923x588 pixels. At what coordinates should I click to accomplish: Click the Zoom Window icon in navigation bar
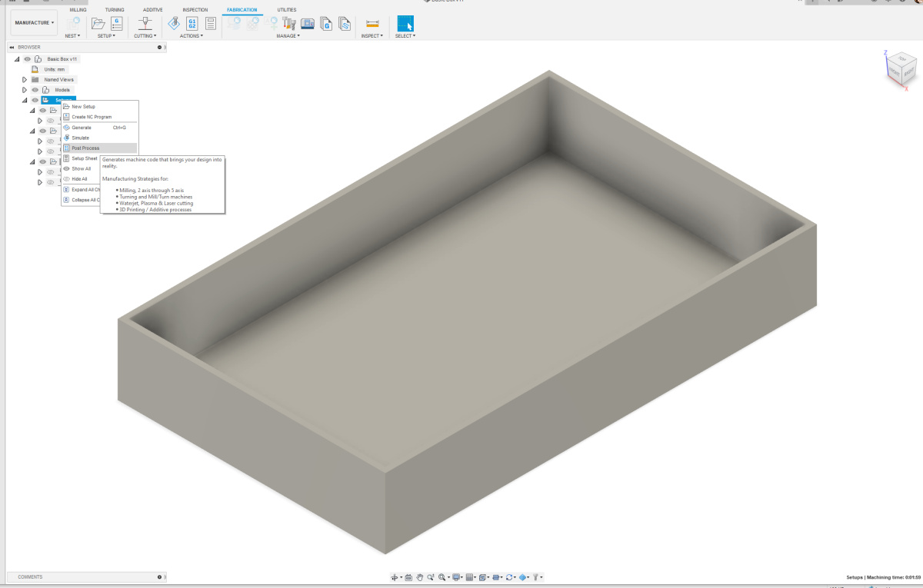tap(432, 576)
